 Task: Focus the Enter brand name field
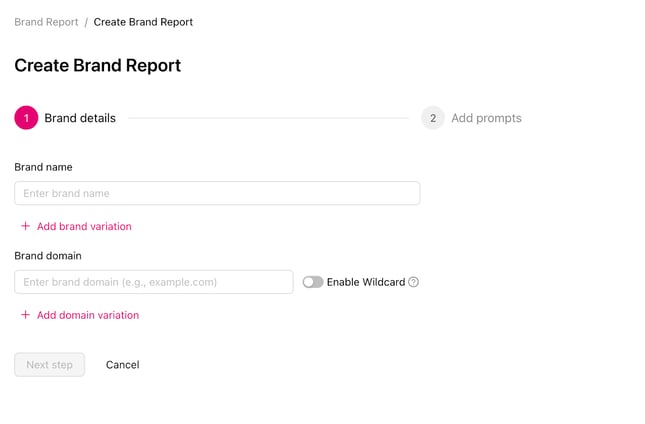[x=217, y=193]
